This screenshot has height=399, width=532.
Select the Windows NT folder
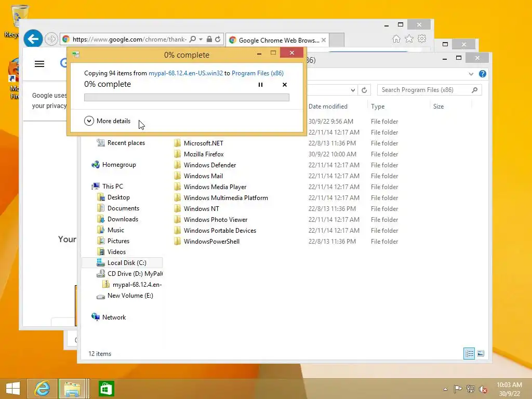coord(201,209)
